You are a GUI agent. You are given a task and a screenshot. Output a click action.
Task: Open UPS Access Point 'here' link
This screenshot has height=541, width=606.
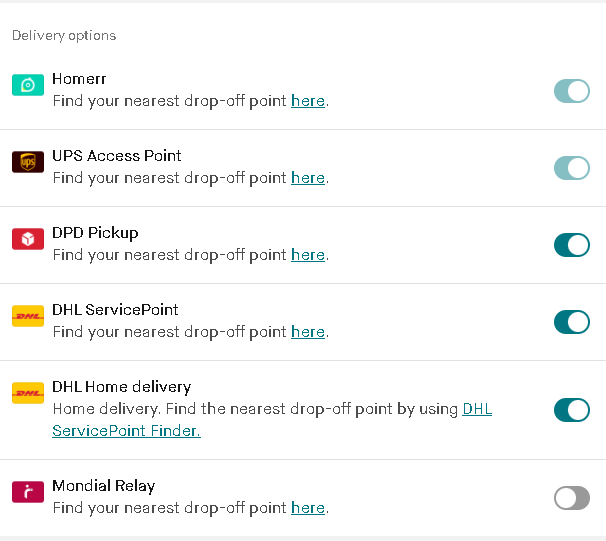tap(308, 178)
